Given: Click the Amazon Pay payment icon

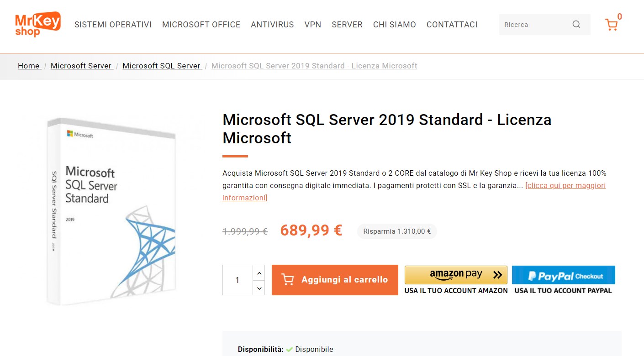Looking at the screenshot, I should pos(455,274).
